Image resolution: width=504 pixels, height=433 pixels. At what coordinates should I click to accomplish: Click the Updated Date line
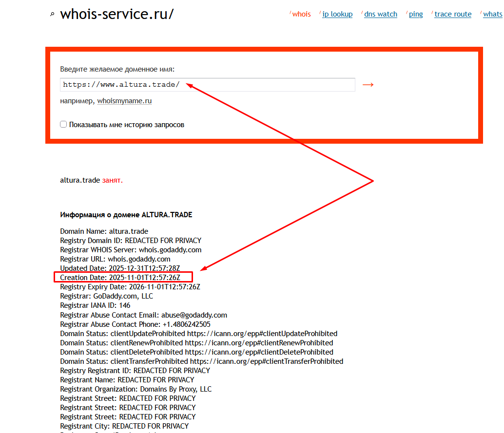120,268
